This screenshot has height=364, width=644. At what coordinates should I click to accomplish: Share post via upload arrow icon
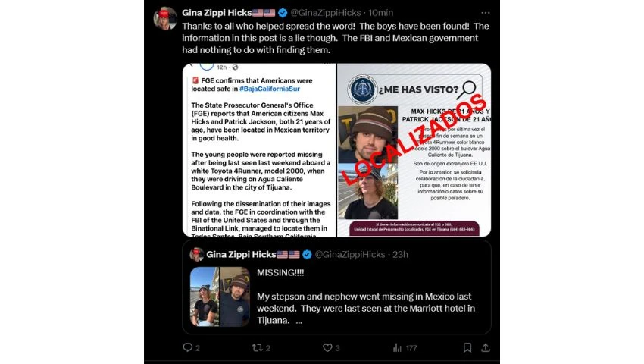pos(486,348)
